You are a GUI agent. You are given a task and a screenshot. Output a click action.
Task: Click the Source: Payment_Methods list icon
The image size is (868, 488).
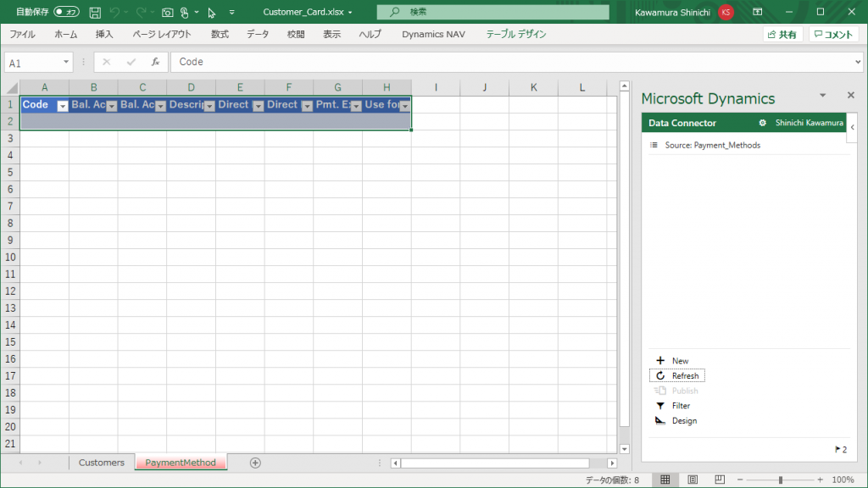coord(654,145)
